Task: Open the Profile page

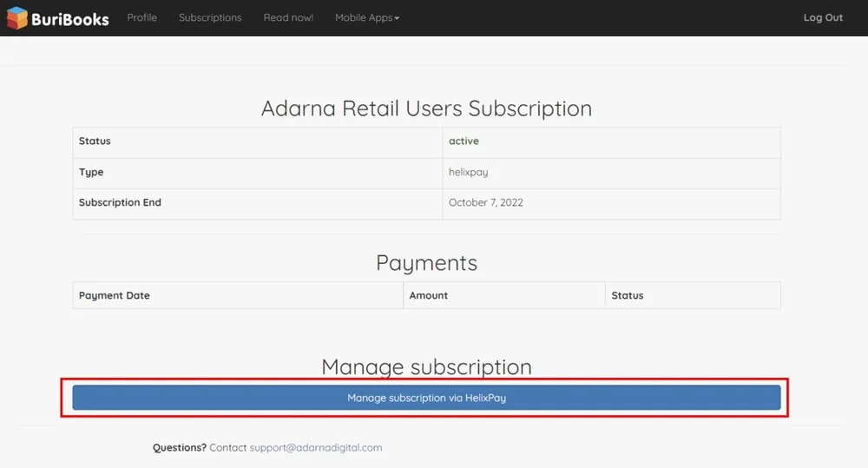Action: tap(141, 17)
